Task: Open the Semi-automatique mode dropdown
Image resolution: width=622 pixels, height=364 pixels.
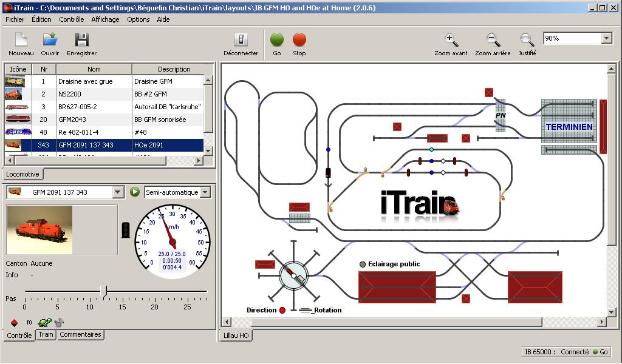Action: pos(205,192)
